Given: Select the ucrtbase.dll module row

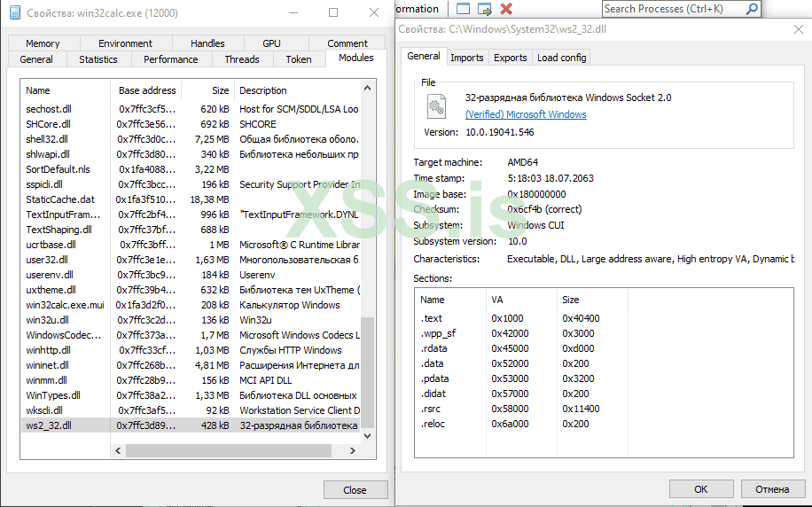Looking at the screenshot, I should pyautogui.click(x=192, y=244).
